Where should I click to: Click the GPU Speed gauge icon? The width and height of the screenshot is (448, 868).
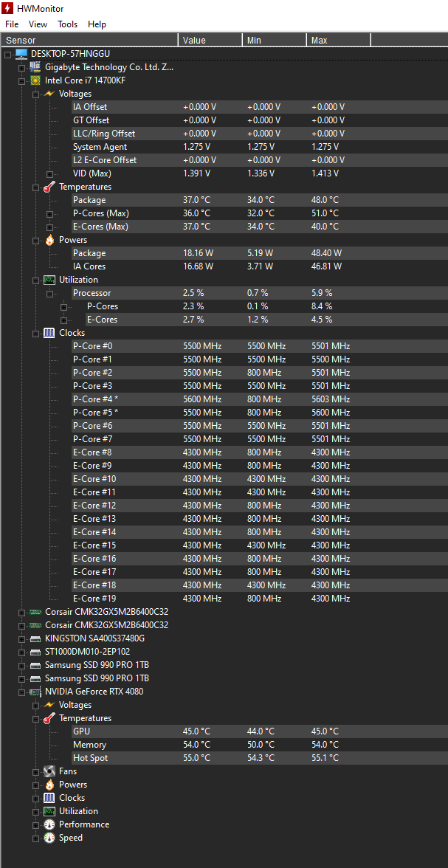coord(49,838)
